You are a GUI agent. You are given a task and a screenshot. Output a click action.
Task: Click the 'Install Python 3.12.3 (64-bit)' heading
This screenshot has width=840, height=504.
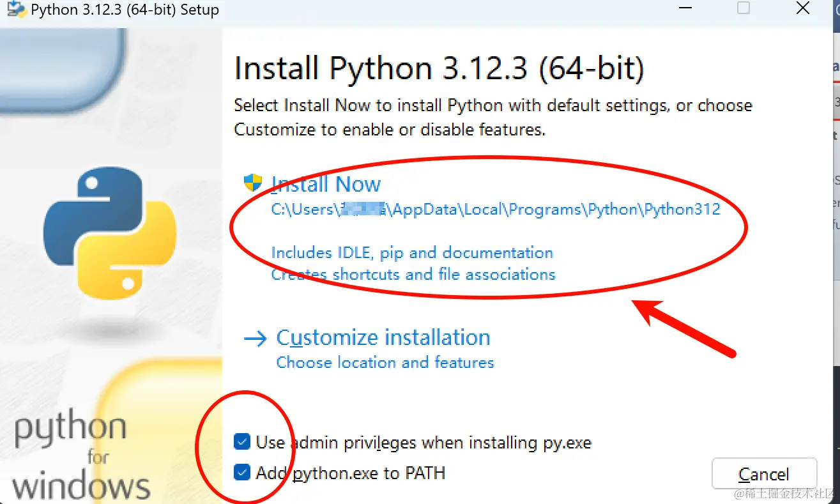[x=439, y=68]
